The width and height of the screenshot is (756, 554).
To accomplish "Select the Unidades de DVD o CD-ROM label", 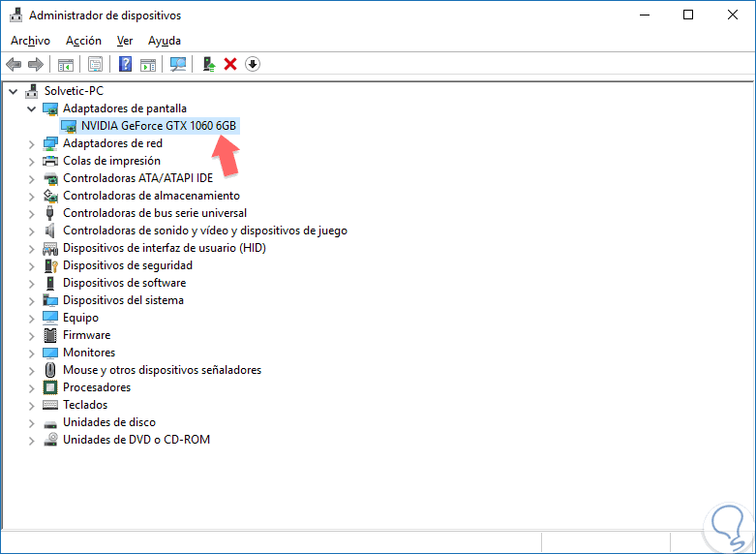I will 136,439.
